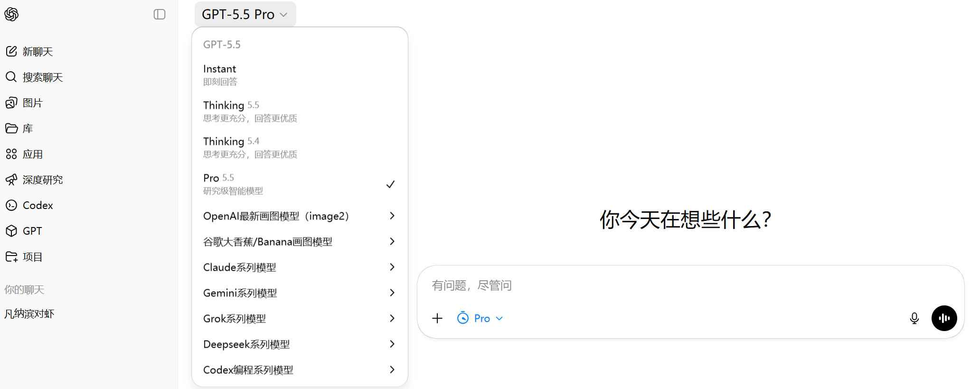Click the 搜索聊天 magnifier icon

11,77
